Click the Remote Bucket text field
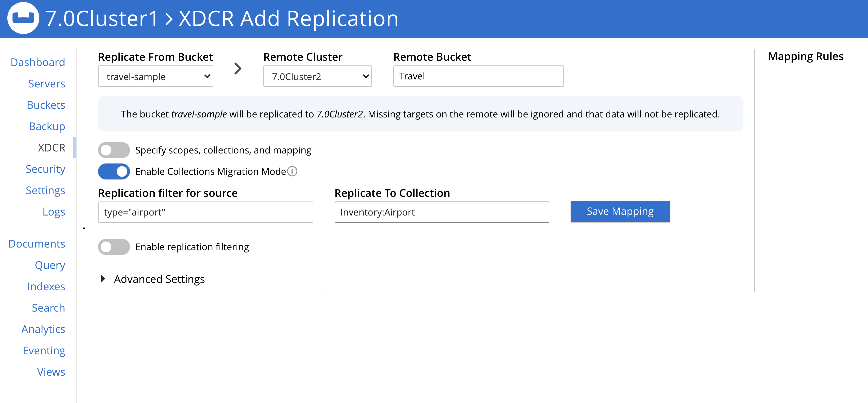This screenshot has height=403, width=868. coord(478,76)
